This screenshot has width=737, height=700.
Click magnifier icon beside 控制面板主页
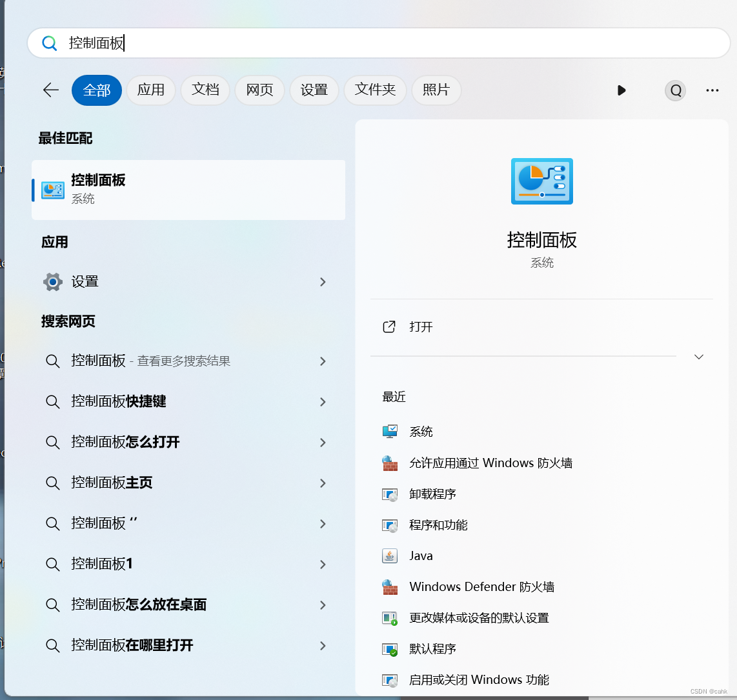click(x=53, y=483)
